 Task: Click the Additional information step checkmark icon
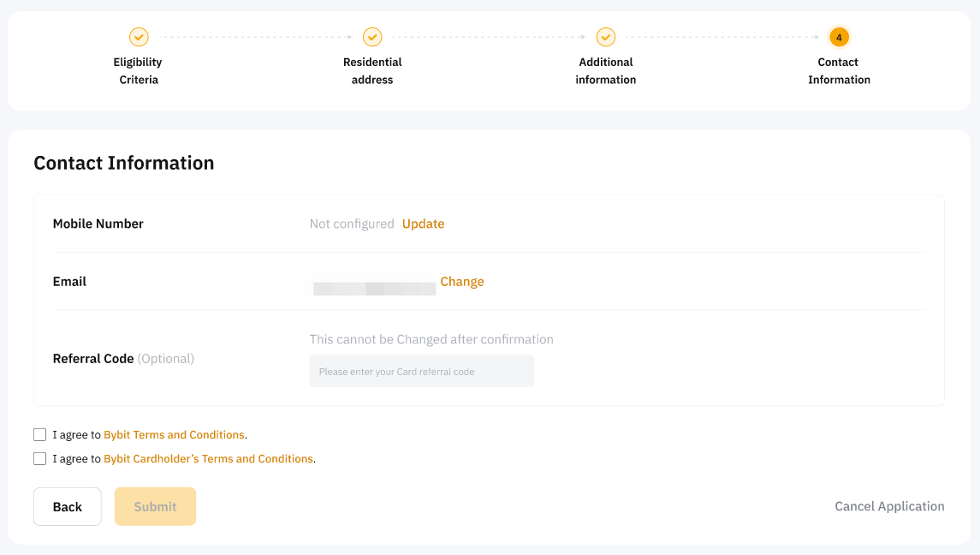coord(606,37)
